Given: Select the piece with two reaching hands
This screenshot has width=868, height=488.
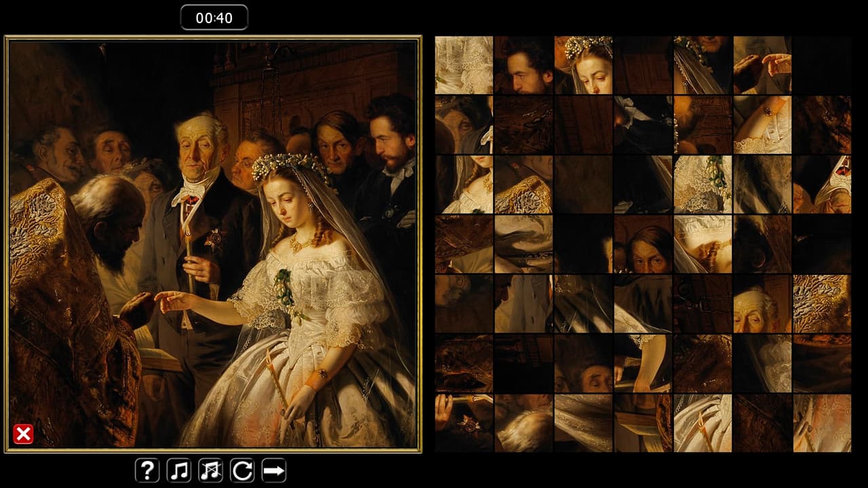Looking at the screenshot, I should tap(763, 65).
